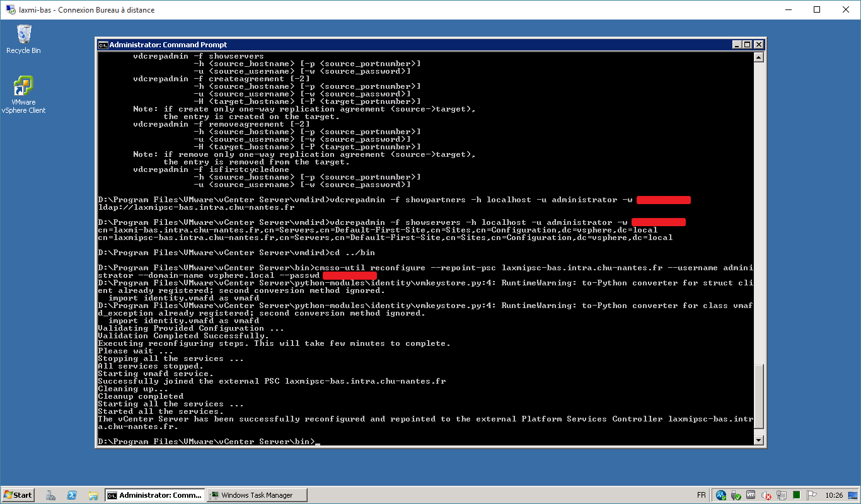Viewport: 861px width, 504px height.
Task: Open the Start menu
Action: [x=18, y=495]
